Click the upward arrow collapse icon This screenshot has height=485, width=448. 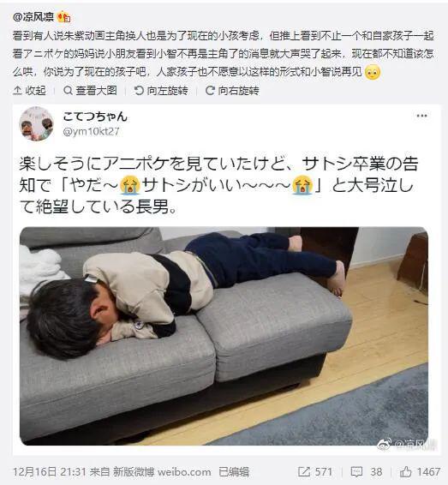pos(17,90)
